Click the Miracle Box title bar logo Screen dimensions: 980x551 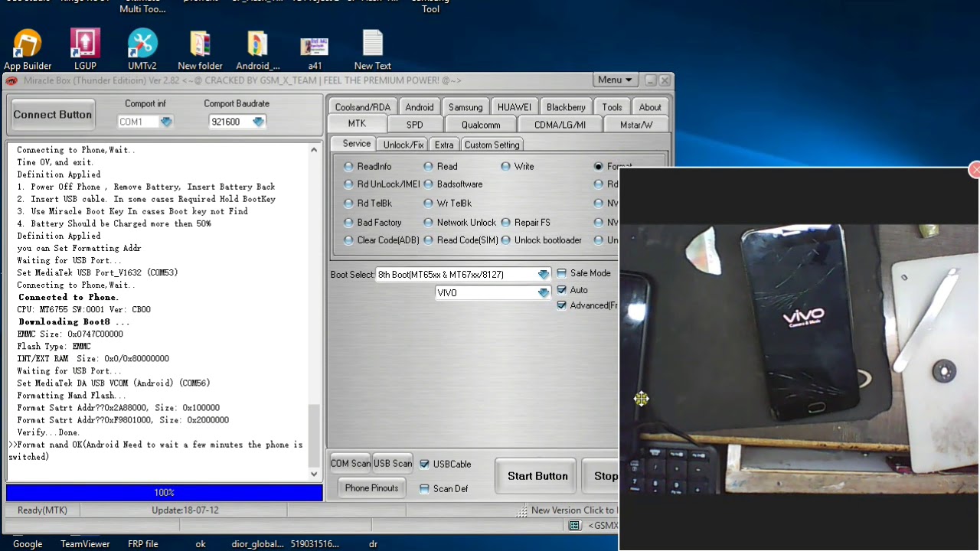[11, 80]
